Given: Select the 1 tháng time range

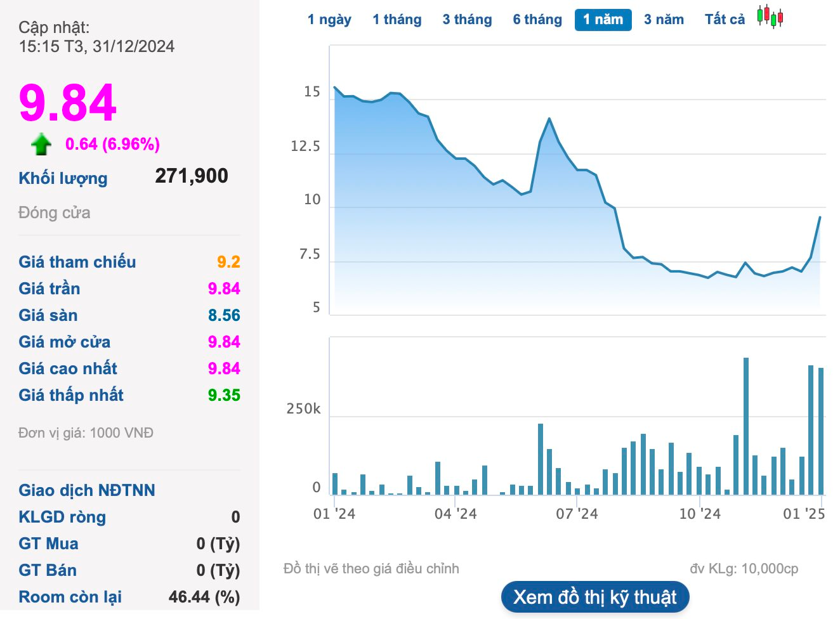Looking at the screenshot, I should [397, 20].
